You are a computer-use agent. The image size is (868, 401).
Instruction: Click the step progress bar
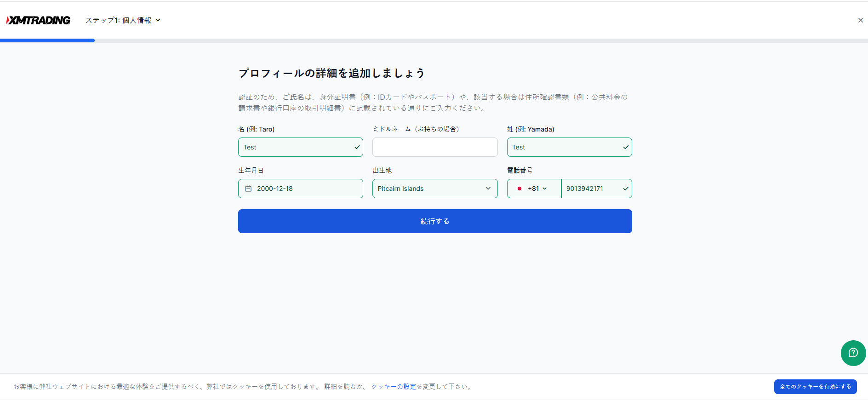434,40
